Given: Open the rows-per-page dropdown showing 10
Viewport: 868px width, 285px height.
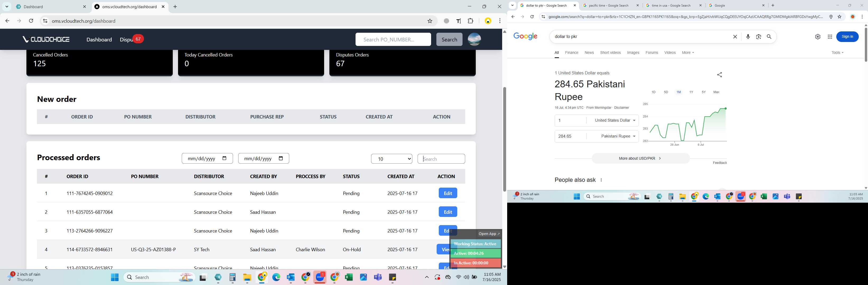Looking at the screenshot, I should point(391,159).
